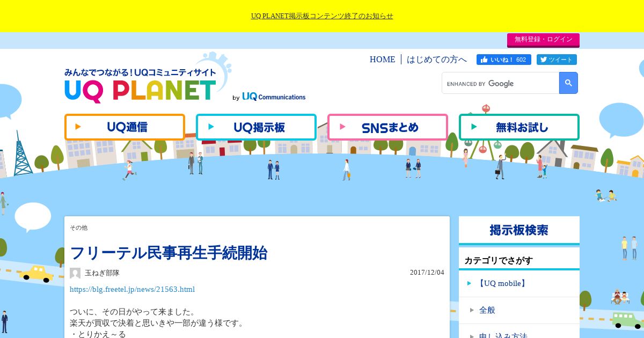Click the magnifying glass search button
This screenshot has width=644, height=338.
(x=568, y=83)
